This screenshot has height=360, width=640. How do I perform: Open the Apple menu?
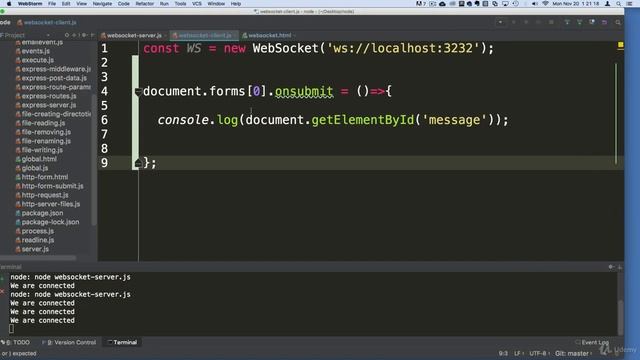click(x=9, y=4)
